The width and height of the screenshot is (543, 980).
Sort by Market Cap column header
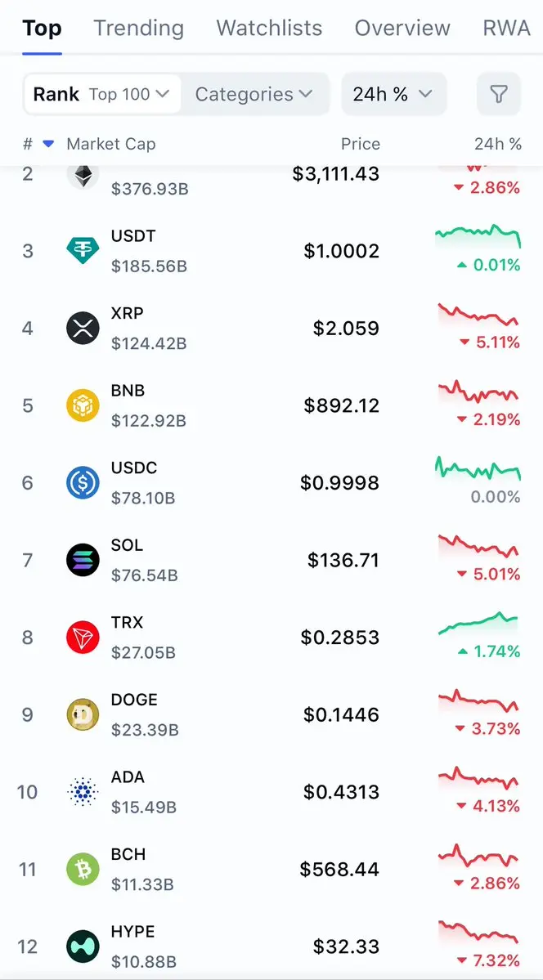point(110,144)
